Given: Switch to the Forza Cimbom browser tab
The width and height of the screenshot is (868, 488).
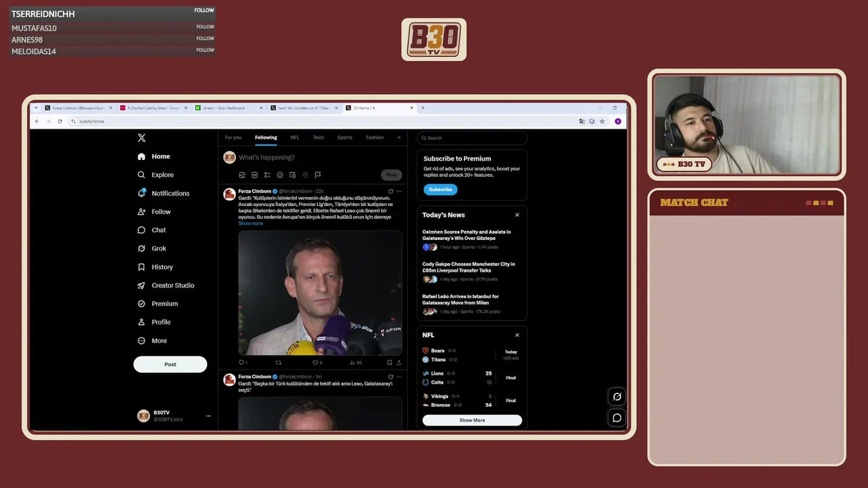Looking at the screenshot, I should point(79,108).
